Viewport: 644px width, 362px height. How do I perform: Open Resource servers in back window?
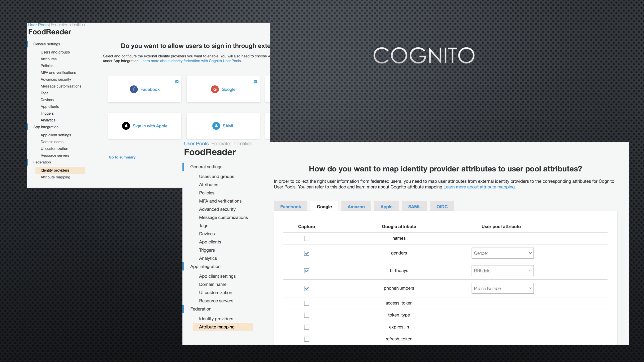click(55, 155)
